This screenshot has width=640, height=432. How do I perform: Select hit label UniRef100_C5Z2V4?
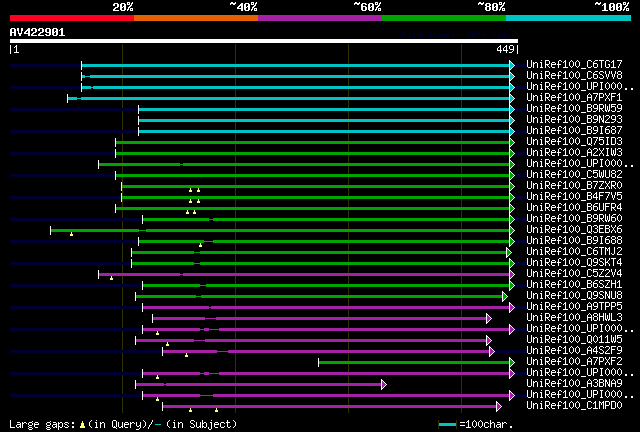pyautogui.click(x=574, y=274)
